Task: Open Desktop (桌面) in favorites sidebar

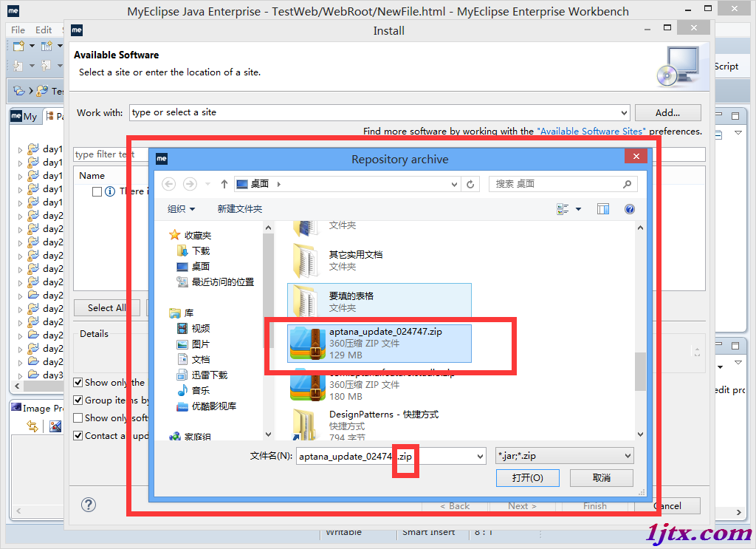Action: tap(193, 266)
